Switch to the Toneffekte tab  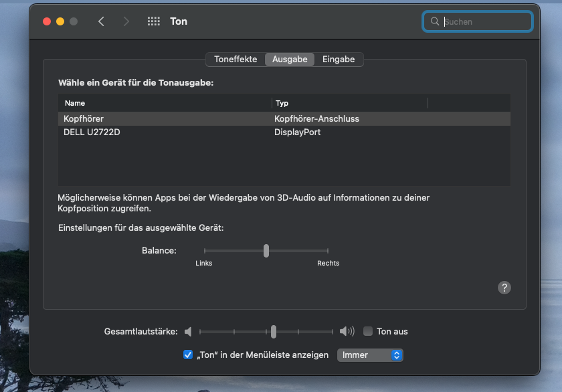pyautogui.click(x=236, y=59)
